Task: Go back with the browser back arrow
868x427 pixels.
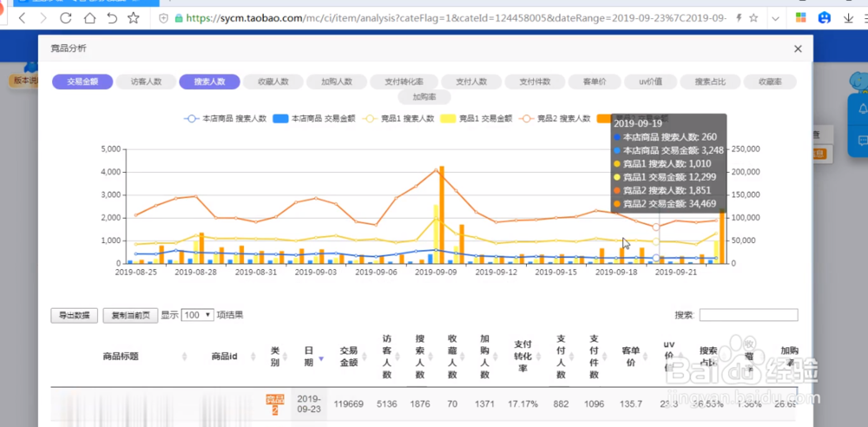Action: (x=22, y=17)
